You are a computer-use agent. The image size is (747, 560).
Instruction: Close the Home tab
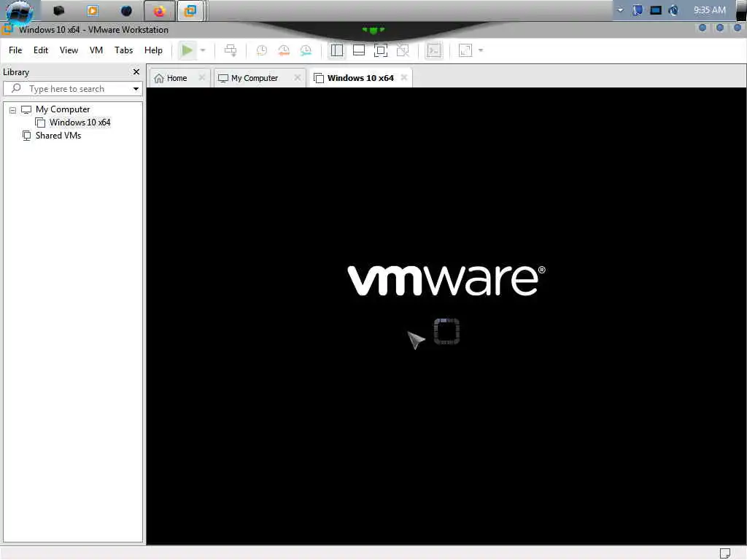point(202,77)
